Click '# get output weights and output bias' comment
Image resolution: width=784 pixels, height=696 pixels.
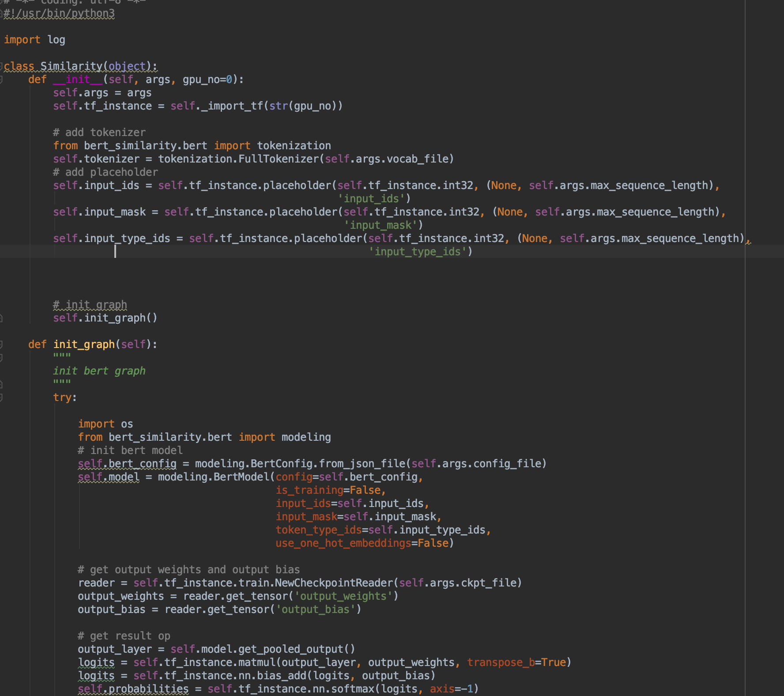(x=189, y=570)
